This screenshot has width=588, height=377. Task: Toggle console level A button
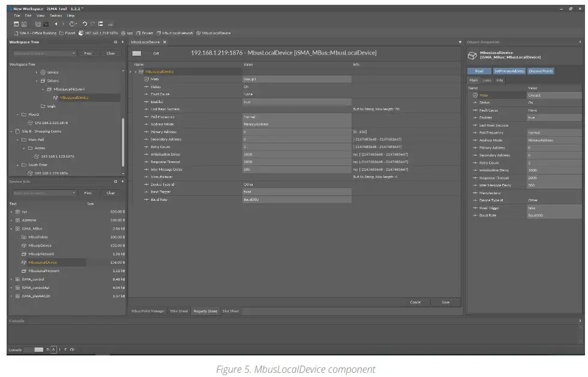[53, 349]
